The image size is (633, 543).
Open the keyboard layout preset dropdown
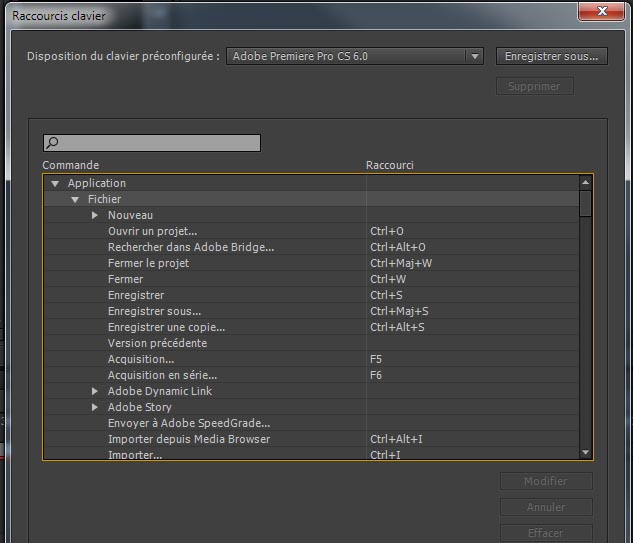[x=475, y=56]
